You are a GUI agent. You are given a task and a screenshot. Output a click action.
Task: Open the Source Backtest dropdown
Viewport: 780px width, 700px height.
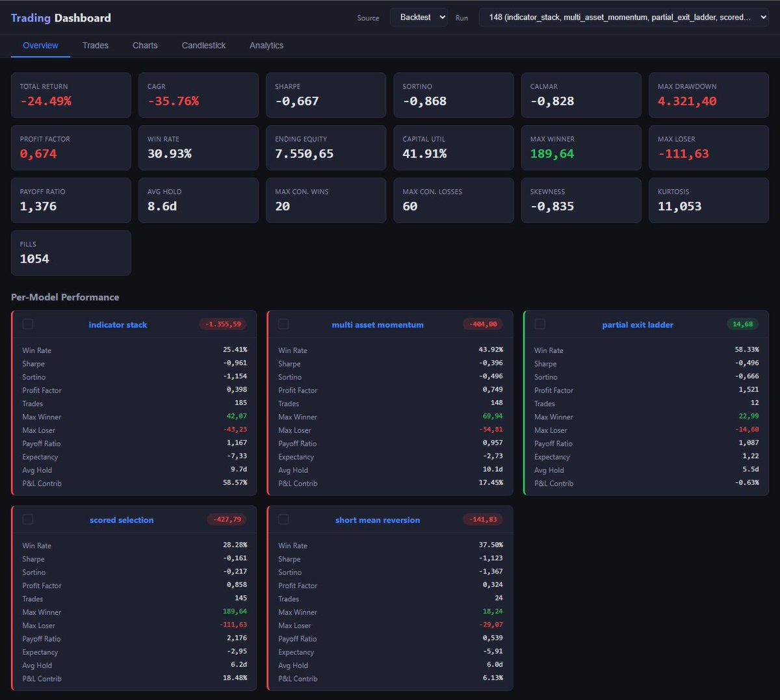click(x=419, y=18)
